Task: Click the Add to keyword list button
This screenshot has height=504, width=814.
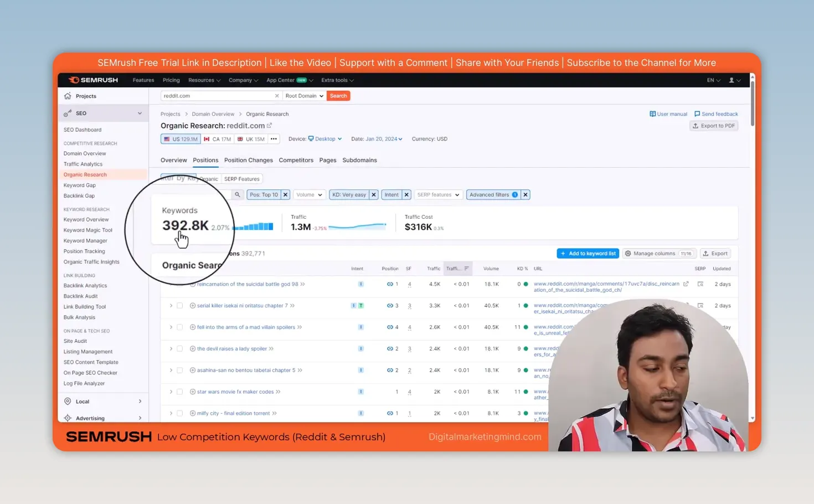Action: 588,254
